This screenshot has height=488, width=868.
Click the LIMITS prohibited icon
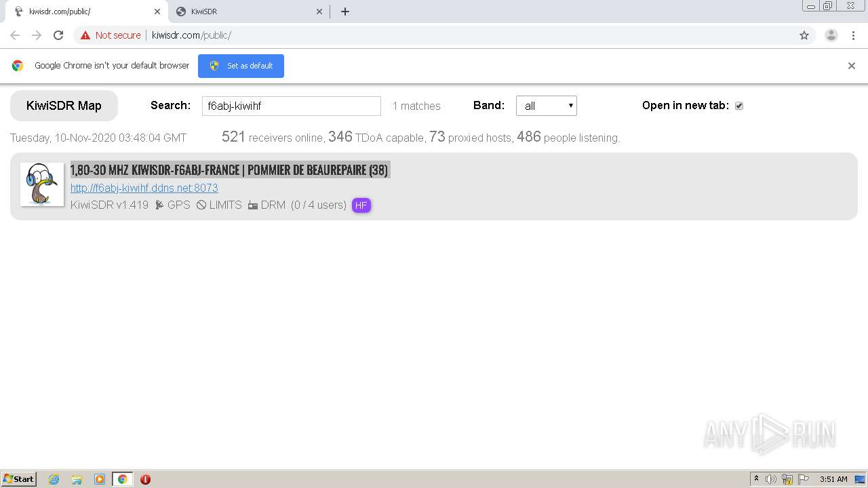click(x=201, y=205)
